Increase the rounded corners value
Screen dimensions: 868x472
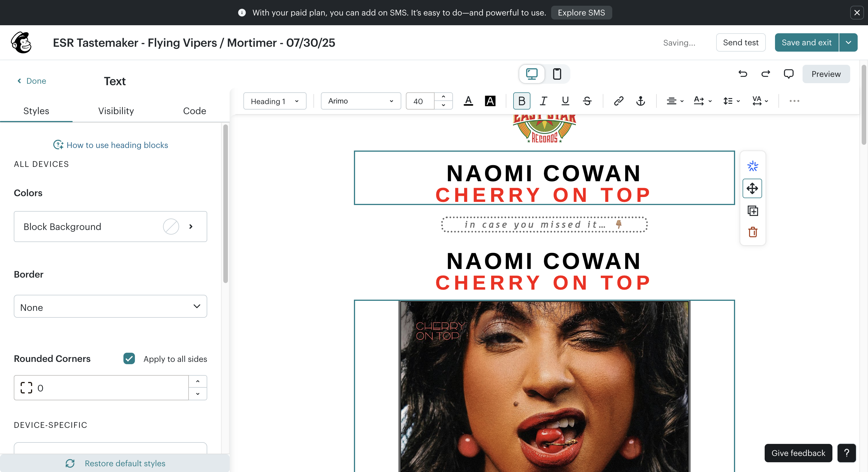pos(197,381)
